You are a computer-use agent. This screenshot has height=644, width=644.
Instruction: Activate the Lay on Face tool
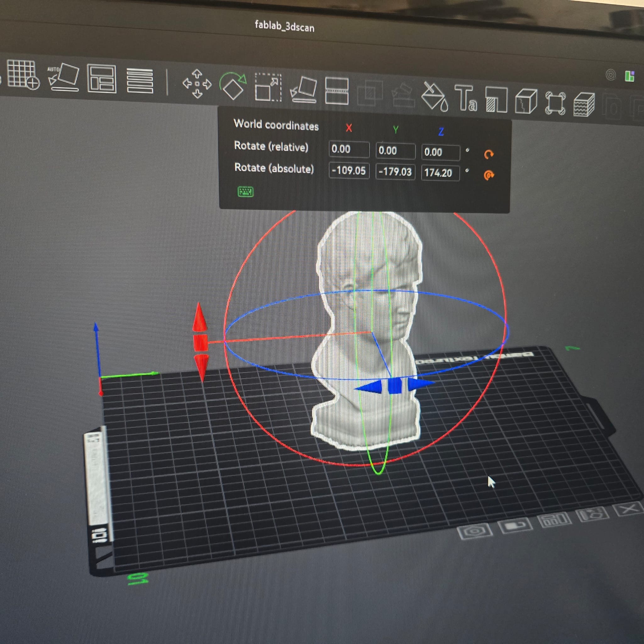pos(304,90)
